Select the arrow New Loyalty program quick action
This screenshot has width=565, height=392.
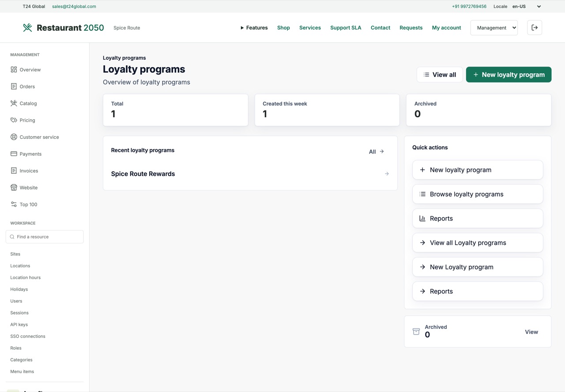pos(478,267)
